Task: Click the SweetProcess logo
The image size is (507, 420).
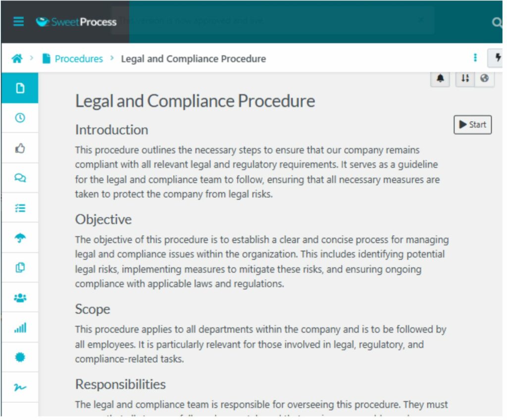Action: coord(76,22)
